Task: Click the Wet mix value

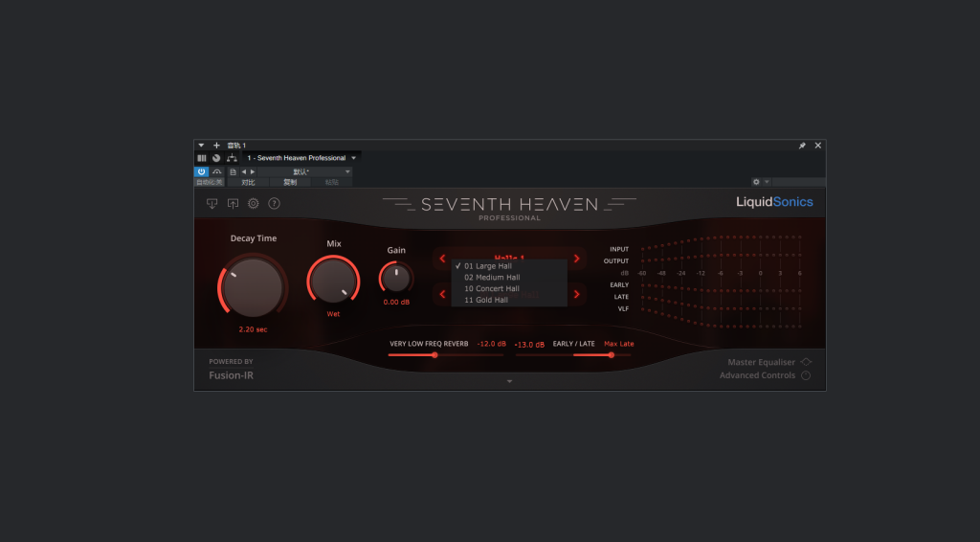Action: (x=333, y=314)
